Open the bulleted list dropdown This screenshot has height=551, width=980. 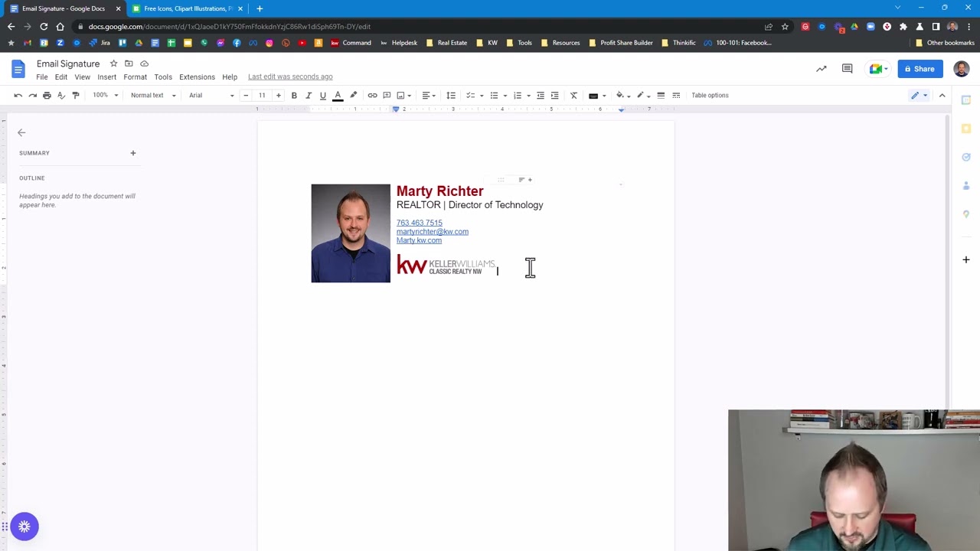click(498, 95)
